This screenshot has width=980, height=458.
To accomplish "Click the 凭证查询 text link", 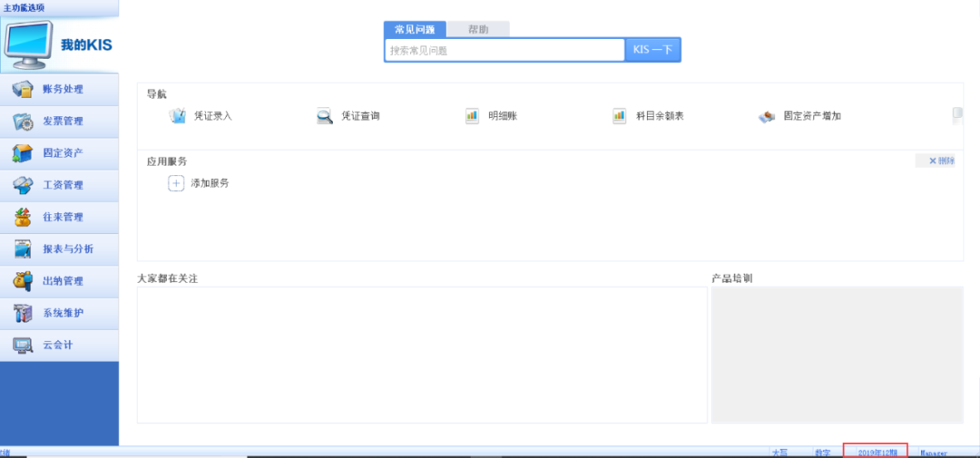I will tap(360, 116).
